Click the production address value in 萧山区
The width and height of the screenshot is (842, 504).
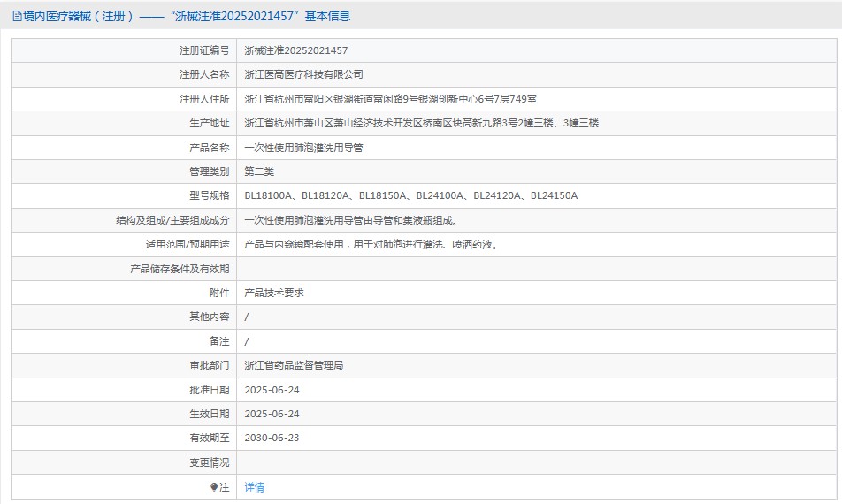point(421,124)
